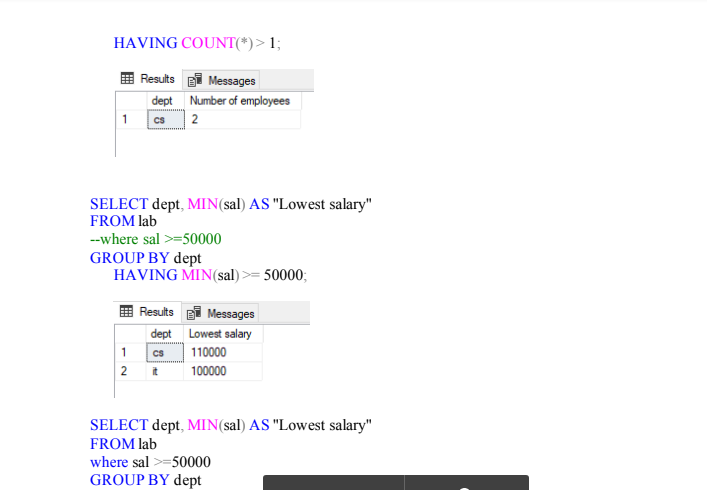The width and height of the screenshot is (707, 490).
Task: Select the 'it' department cell
Action: point(165,371)
